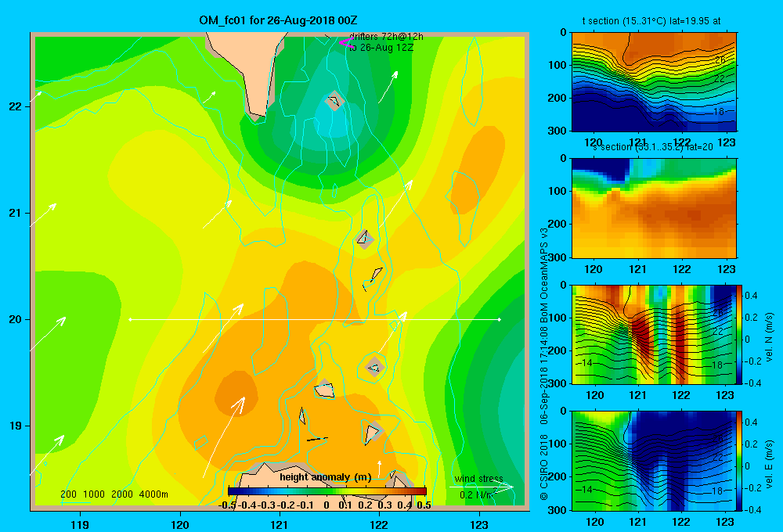Screen dimensions: 783x532
Task: Click the s section salinity plot
Action: 654,208
